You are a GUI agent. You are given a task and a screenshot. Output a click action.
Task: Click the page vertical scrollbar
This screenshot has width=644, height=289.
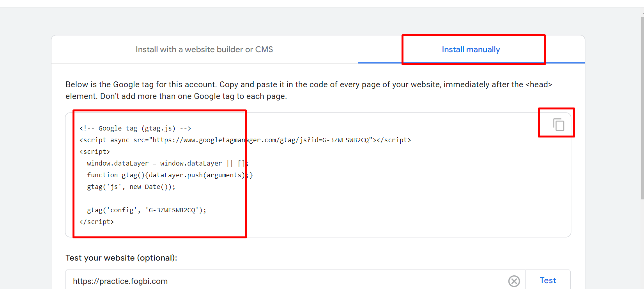[x=642, y=108]
